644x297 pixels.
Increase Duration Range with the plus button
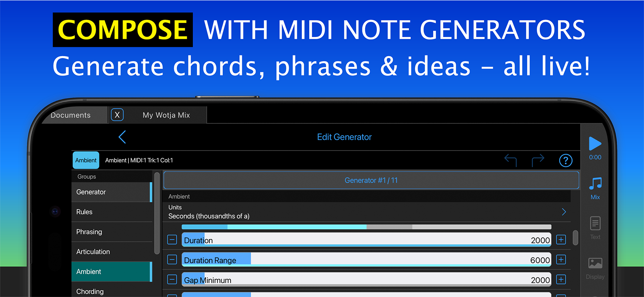pos(561,260)
